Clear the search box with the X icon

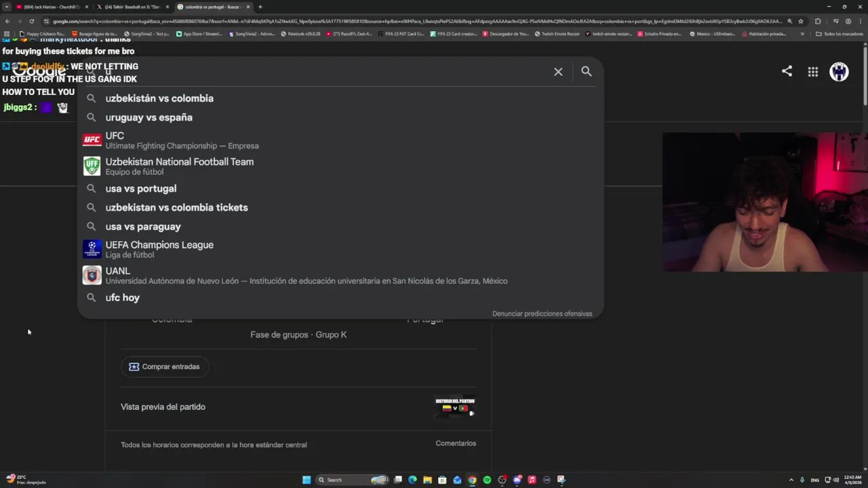point(558,72)
